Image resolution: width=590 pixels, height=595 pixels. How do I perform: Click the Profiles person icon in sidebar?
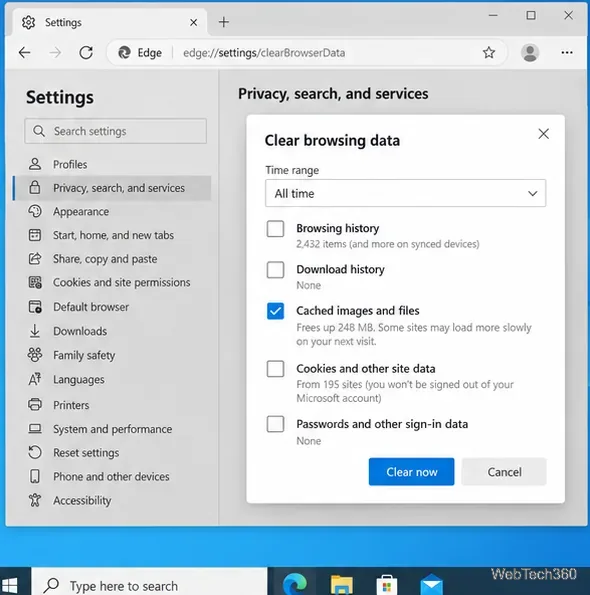[35, 164]
